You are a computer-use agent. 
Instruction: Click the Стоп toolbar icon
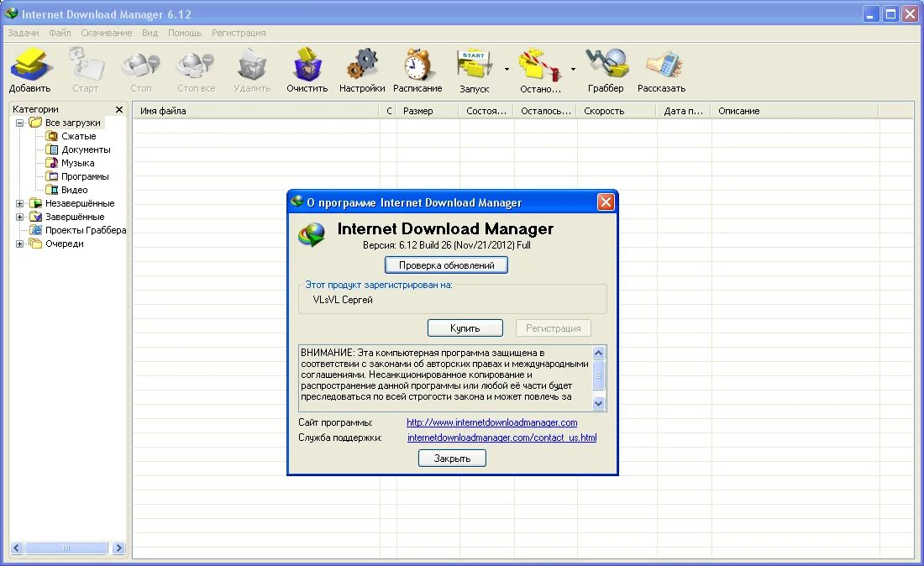point(141,64)
